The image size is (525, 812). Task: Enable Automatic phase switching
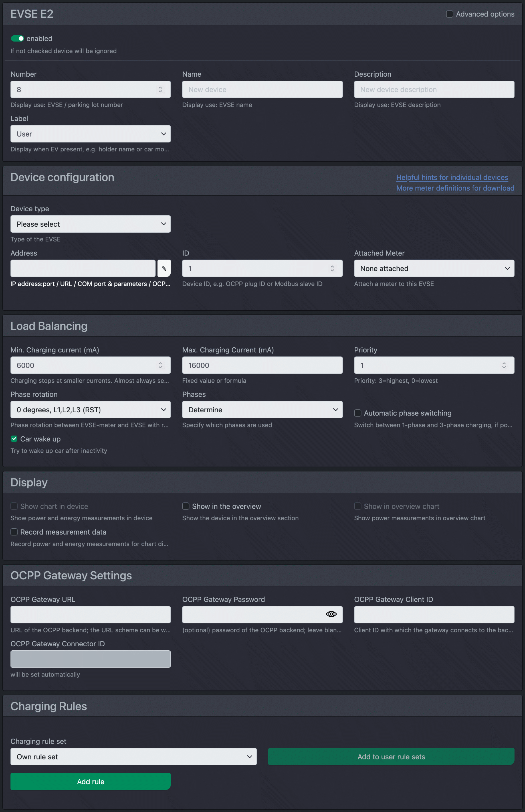(358, 413)
